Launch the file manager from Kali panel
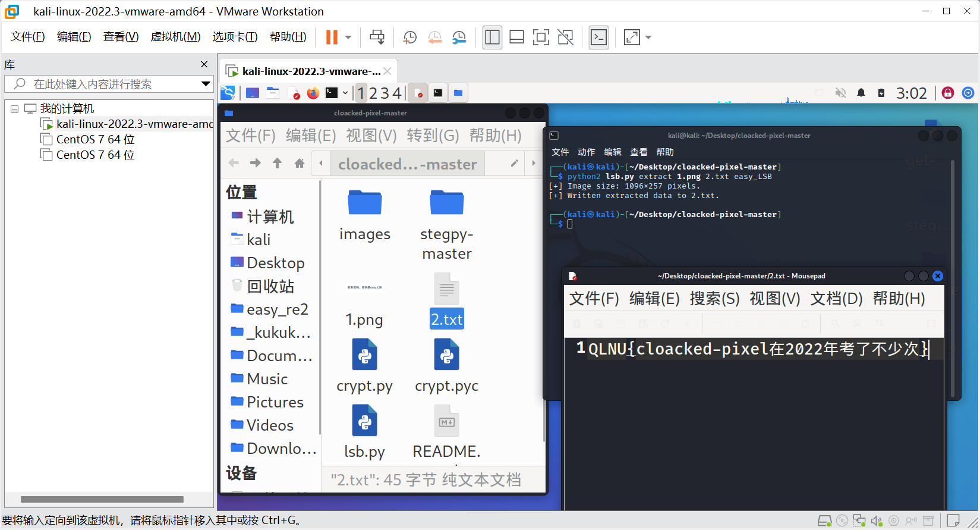This screenshot has width=980, height=530. click(273, 93)
